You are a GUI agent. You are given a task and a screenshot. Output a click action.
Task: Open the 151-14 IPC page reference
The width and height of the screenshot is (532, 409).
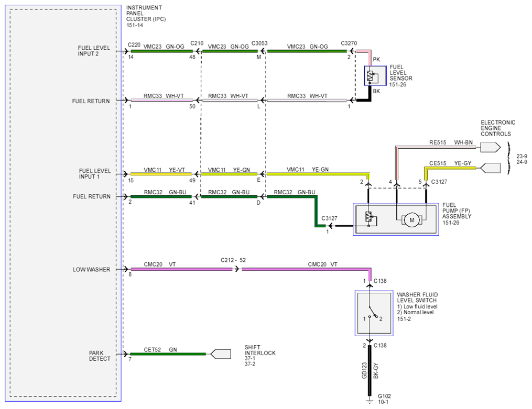(x=135, y=25)
